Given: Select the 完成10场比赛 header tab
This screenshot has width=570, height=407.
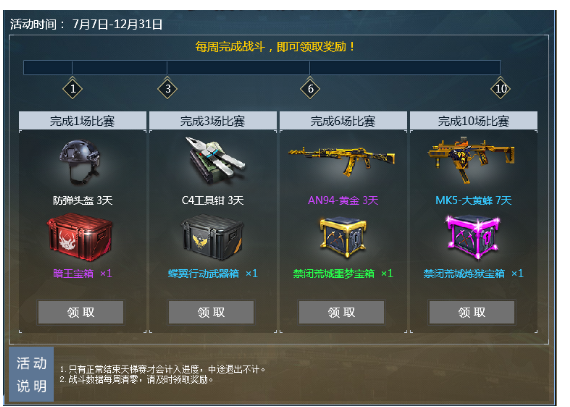Looking at the screenshot, I should click(x=474, y=121).
